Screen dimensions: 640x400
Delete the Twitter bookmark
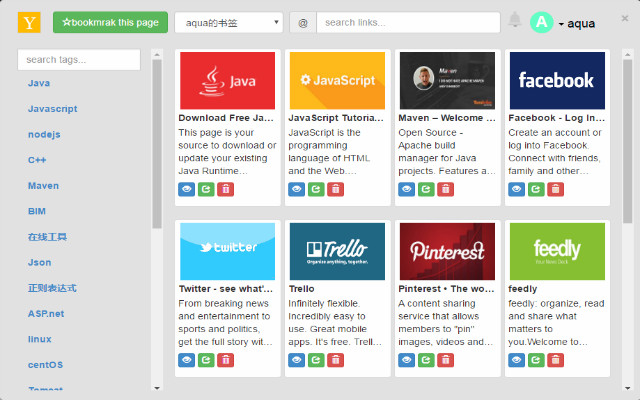coord(226,360)
